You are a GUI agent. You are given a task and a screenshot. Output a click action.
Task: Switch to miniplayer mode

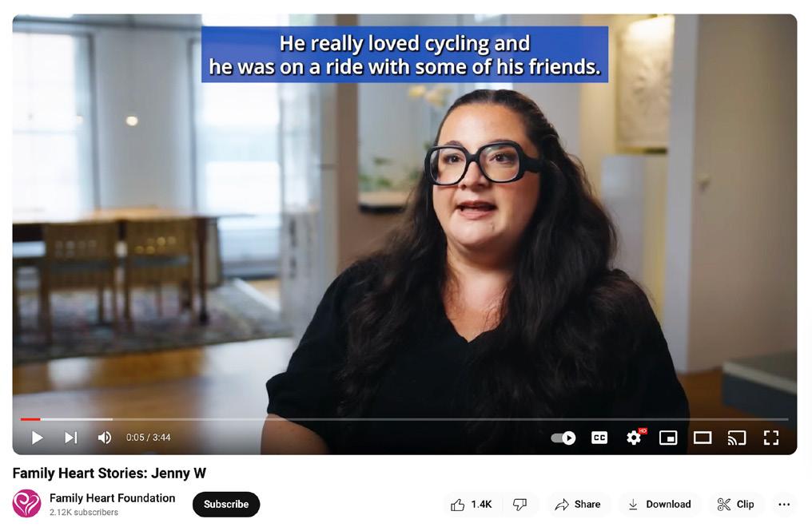click(x=668, y=438)
